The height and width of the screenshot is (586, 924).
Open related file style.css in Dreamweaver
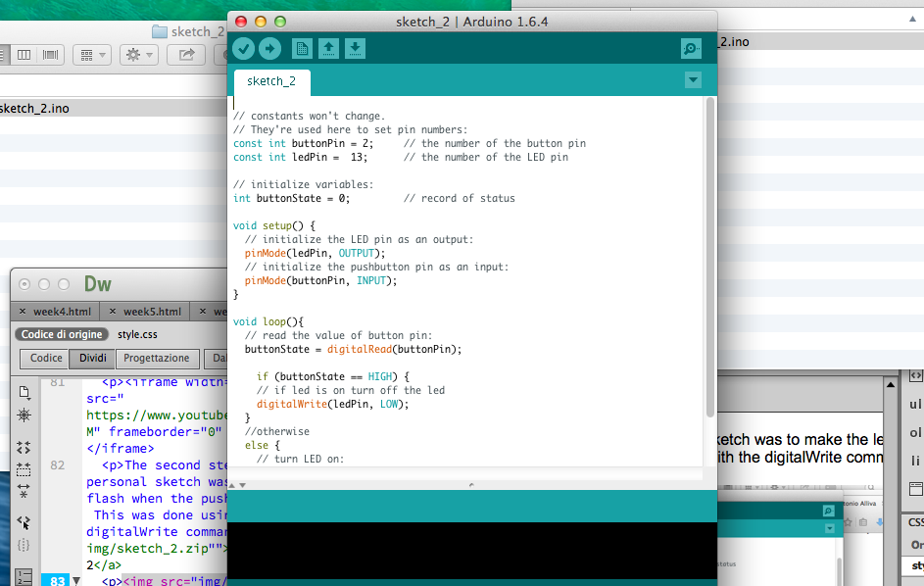coord(137,334)
